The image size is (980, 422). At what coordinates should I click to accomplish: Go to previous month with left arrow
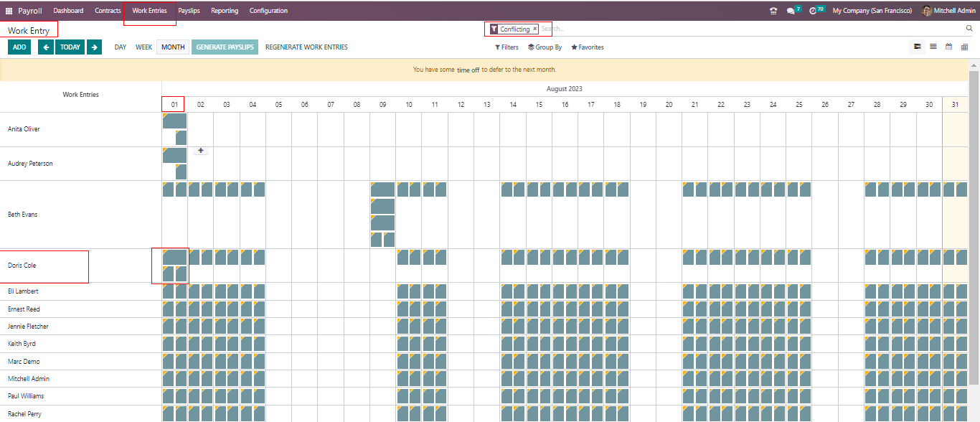[46, 47]
